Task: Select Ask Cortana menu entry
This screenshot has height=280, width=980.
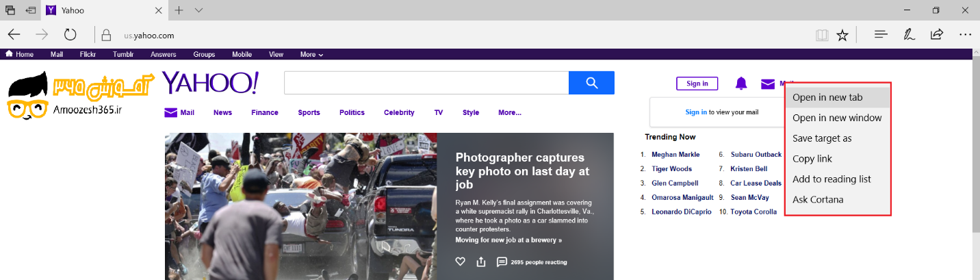Action: 838,200
